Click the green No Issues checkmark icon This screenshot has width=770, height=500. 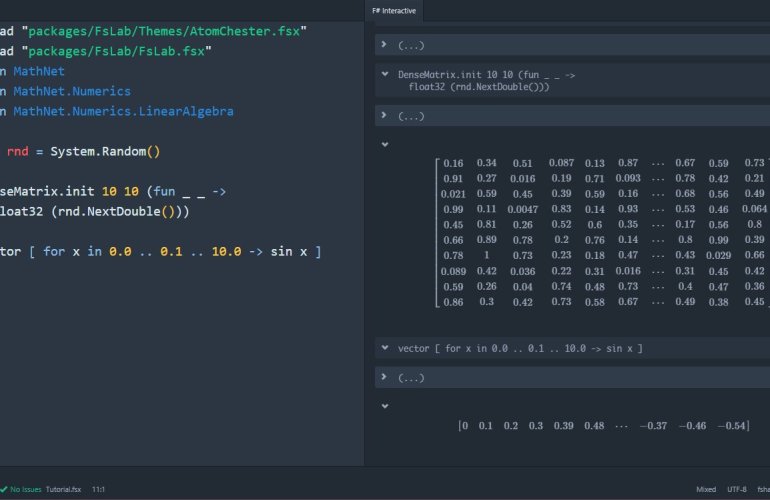5,489
